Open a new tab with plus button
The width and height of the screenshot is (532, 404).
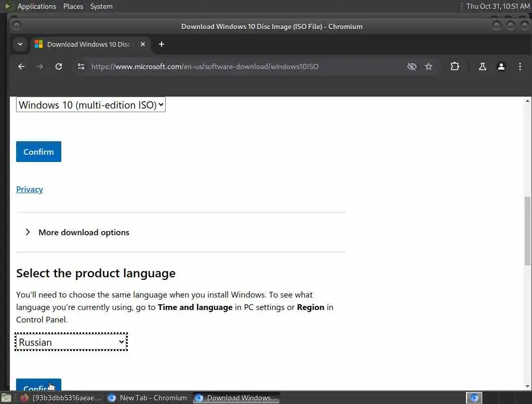point(162,45)
